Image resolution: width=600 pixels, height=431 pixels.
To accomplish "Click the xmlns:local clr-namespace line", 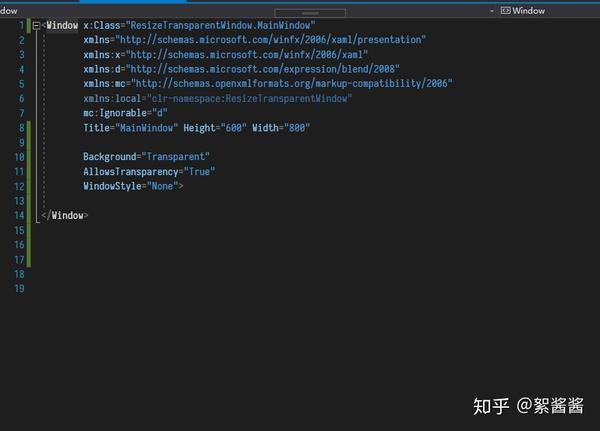I will 217,98.
